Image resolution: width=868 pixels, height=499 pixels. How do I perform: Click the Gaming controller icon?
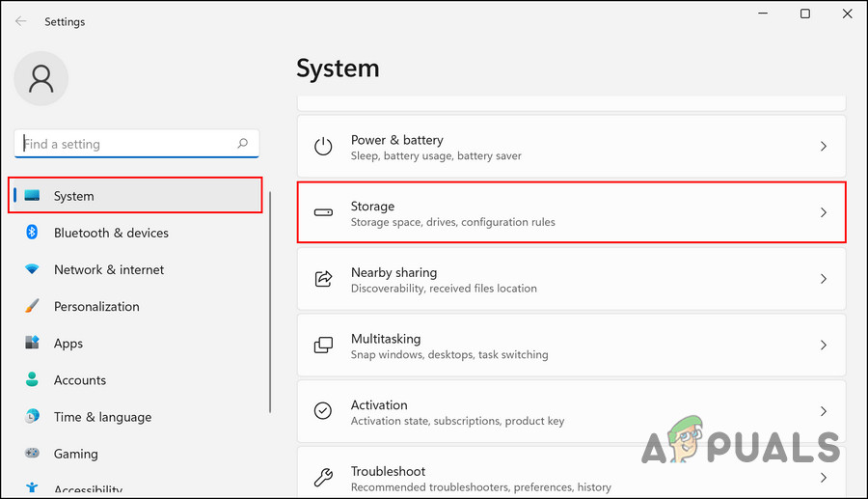pos(32,453)
